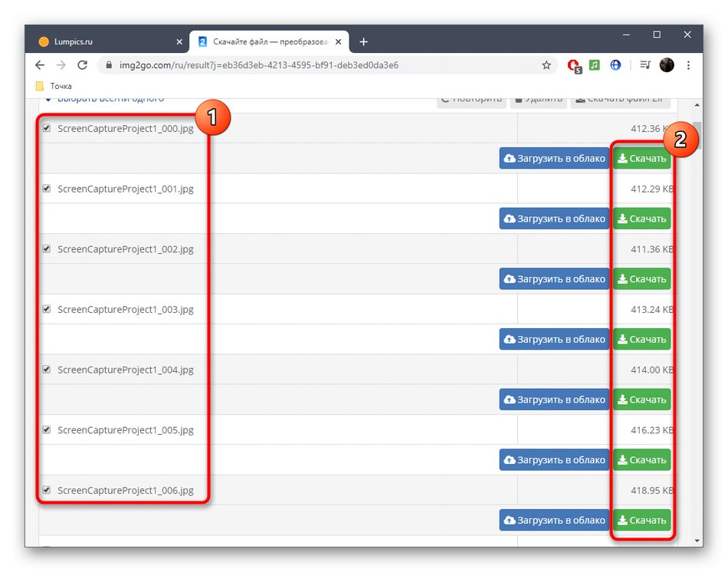
Task: Open the Точка bookmark folder
Action: click(x=54, y=86)
